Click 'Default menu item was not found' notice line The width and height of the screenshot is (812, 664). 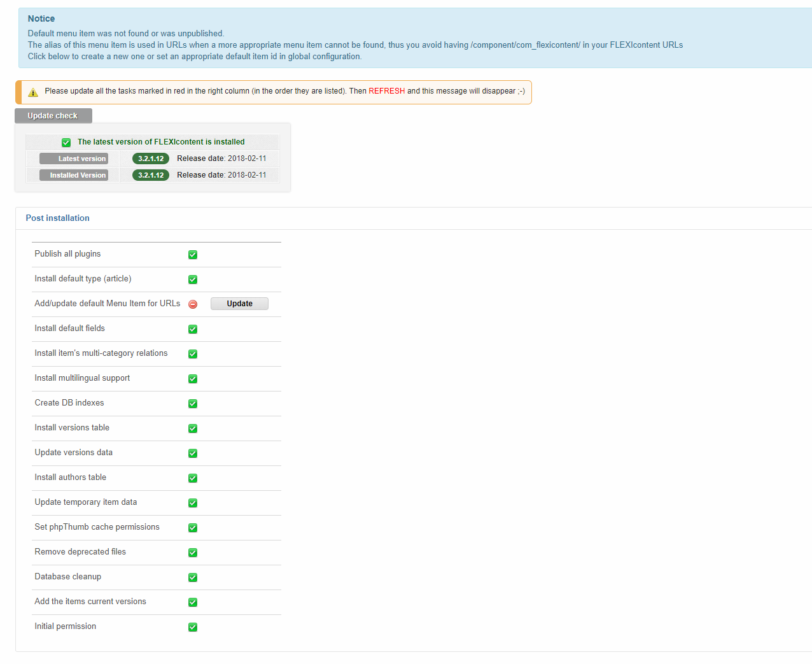[126, 33]
